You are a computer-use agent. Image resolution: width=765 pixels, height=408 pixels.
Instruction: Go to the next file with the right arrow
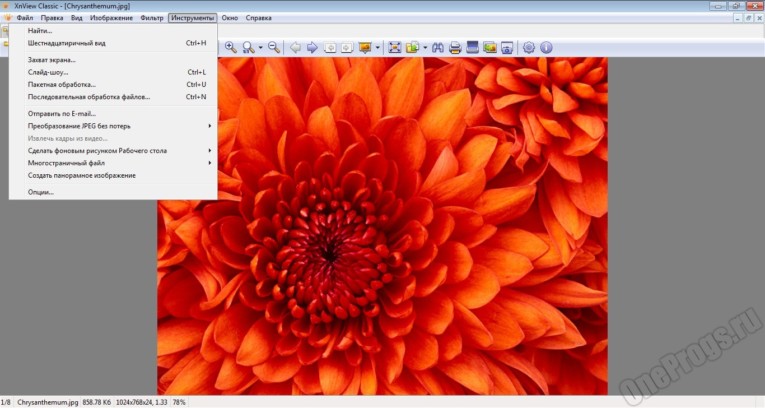coord(312,47)
